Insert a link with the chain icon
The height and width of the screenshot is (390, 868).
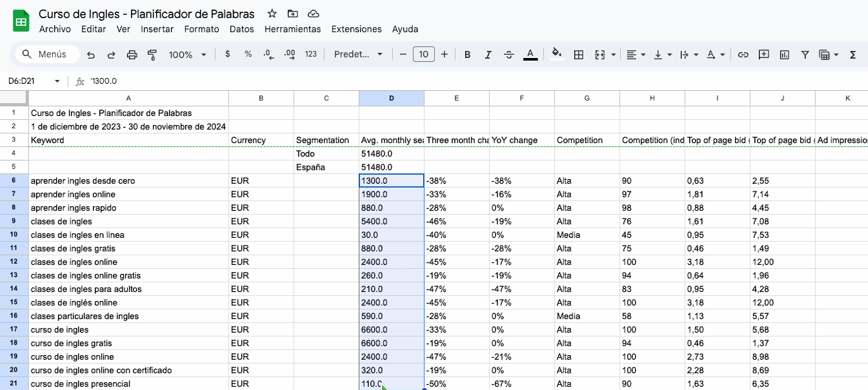click(743, 55)
